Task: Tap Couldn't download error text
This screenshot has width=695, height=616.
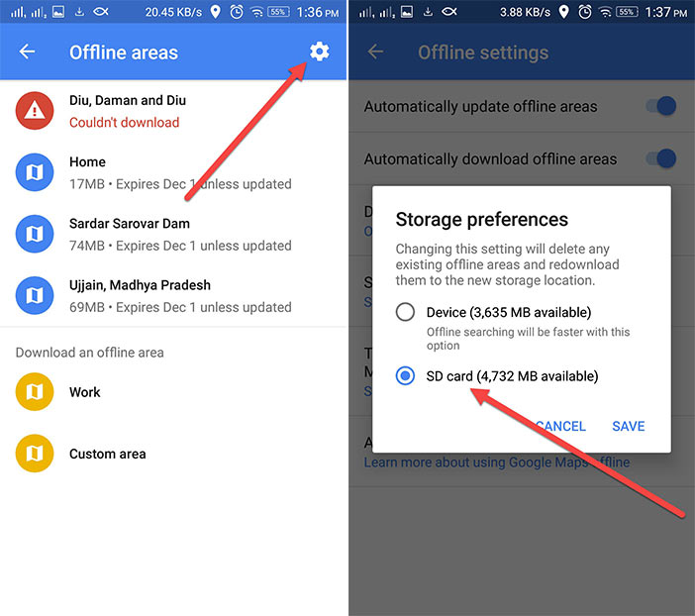Action: [x=125, y=123]
